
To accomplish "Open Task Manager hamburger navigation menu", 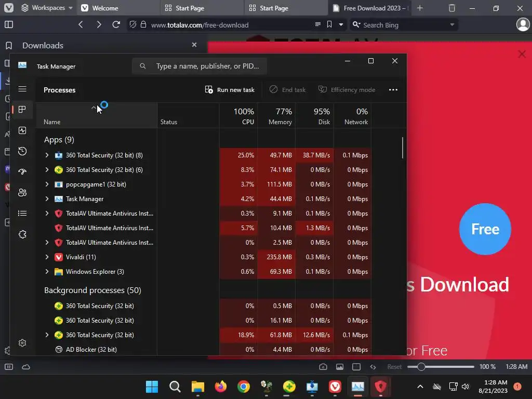I will (x=22, y=89).
